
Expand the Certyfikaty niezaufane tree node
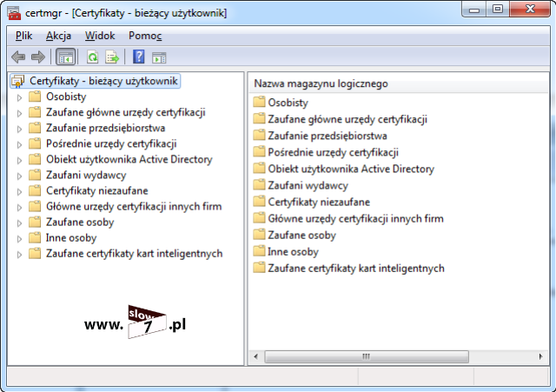tap(19, 191)
